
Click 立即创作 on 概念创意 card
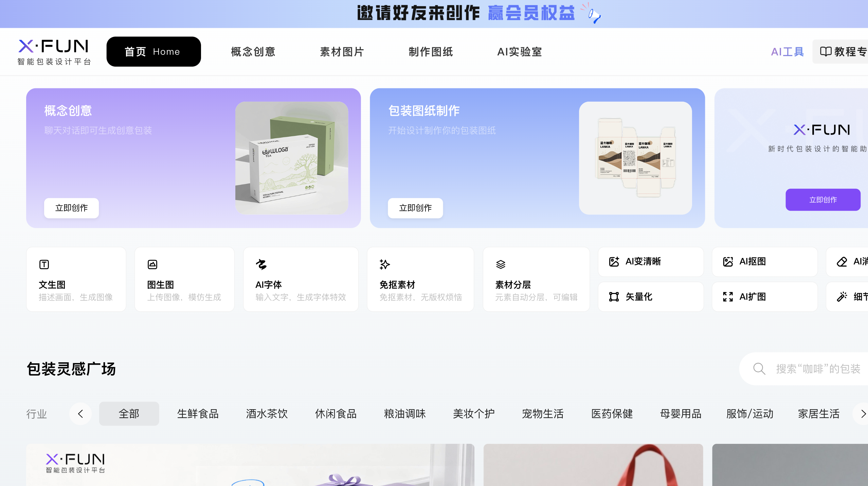point(71,208)
